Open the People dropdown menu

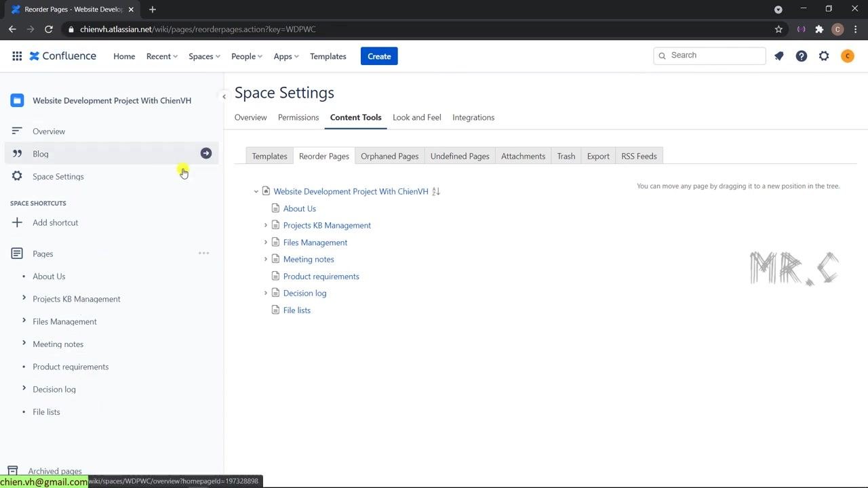(247, 56)
